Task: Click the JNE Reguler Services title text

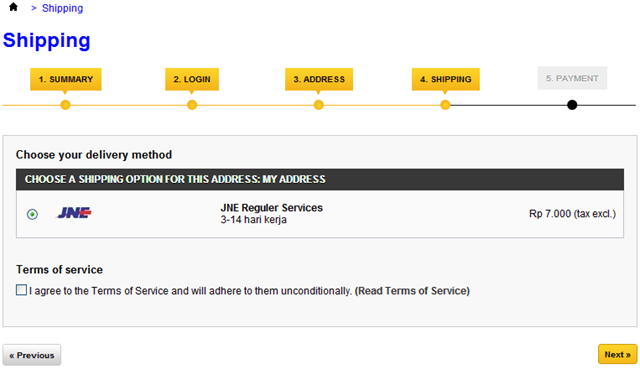Action: click(x=271, y=208)
